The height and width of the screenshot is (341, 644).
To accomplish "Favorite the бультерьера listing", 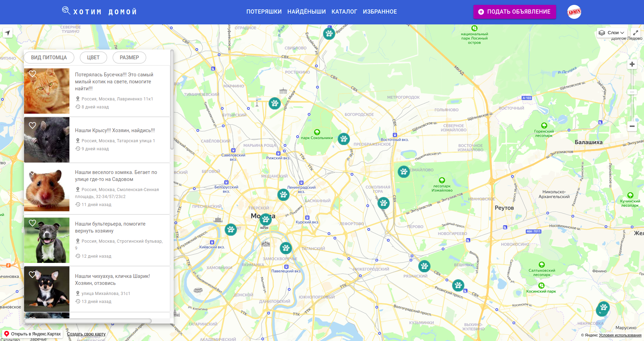I will pyautogui.click(x=32, y=223).
